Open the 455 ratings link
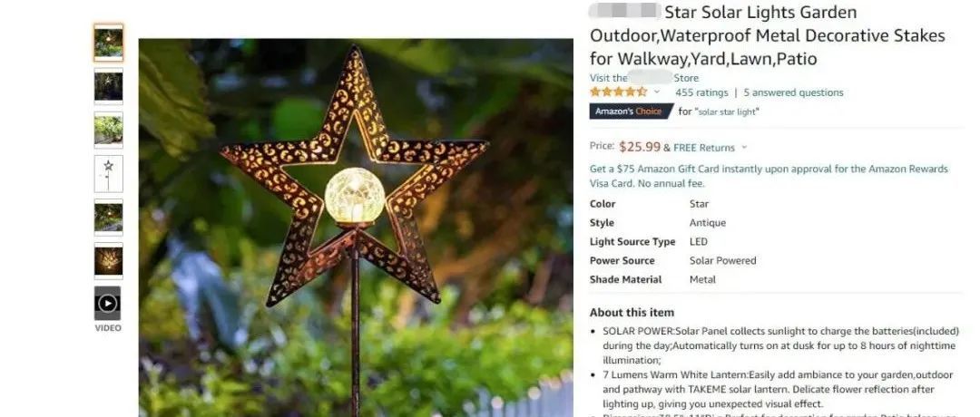The width and height of the screenshot is (980, 417). [701, 92]
